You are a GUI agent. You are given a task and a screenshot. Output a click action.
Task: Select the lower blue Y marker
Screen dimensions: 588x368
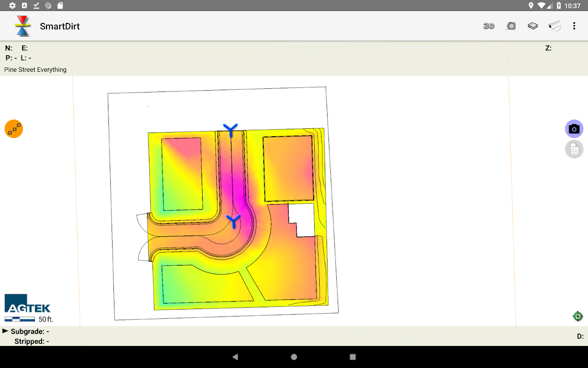(x=234, y=221)
